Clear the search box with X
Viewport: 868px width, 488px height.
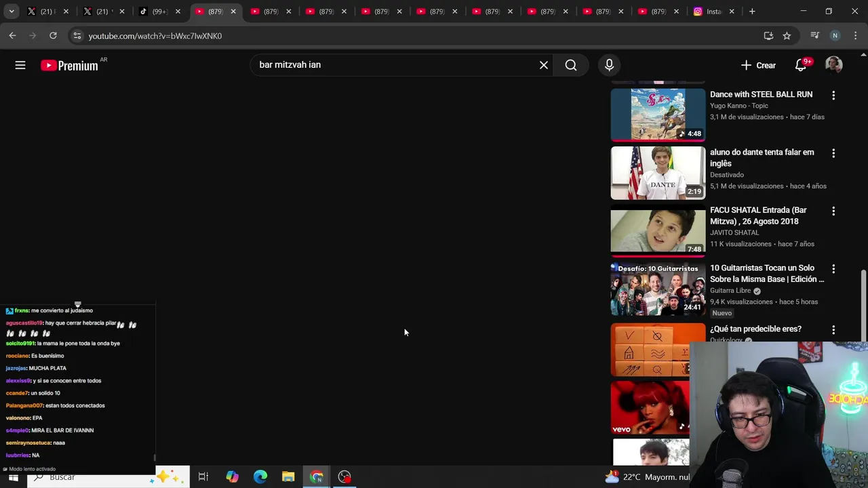544,65
